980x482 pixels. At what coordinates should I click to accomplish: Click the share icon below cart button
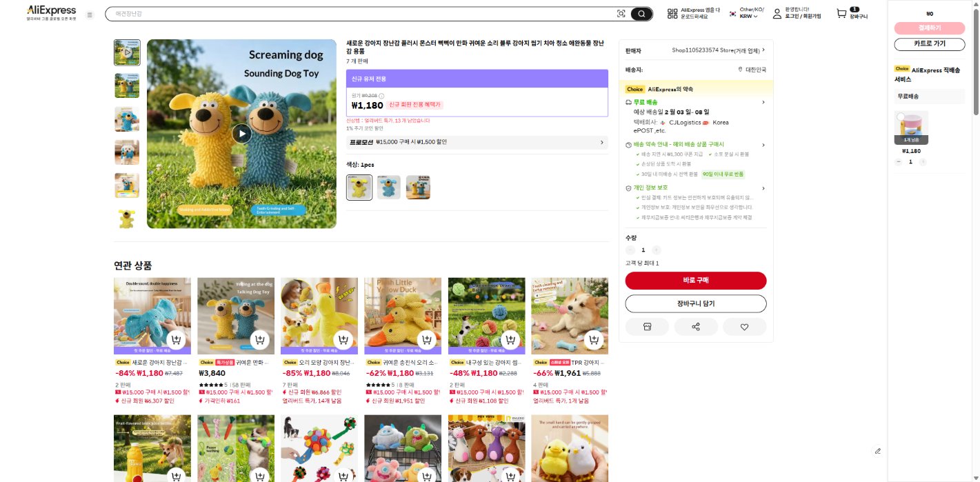point(696,327)
